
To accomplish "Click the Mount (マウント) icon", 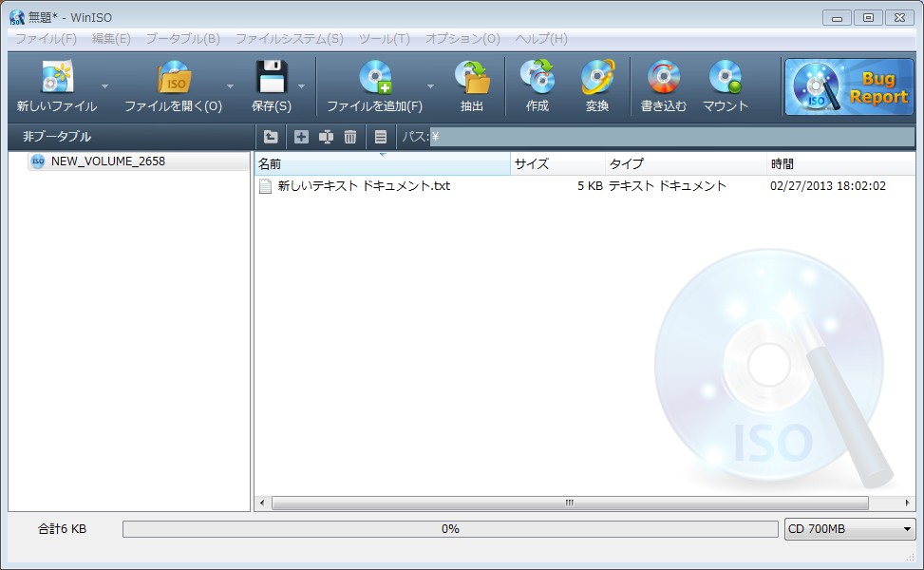I will point(726,77).
